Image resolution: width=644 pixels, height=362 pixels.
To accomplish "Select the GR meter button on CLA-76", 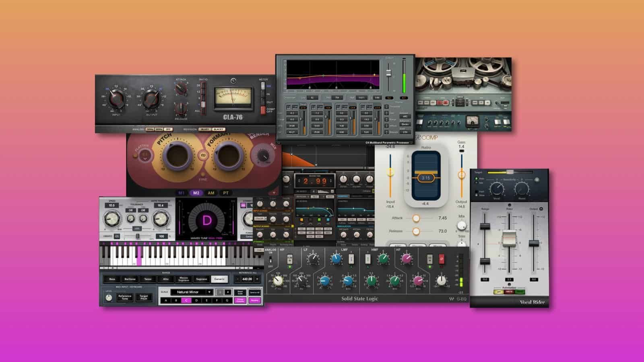I will click(263, 86).
